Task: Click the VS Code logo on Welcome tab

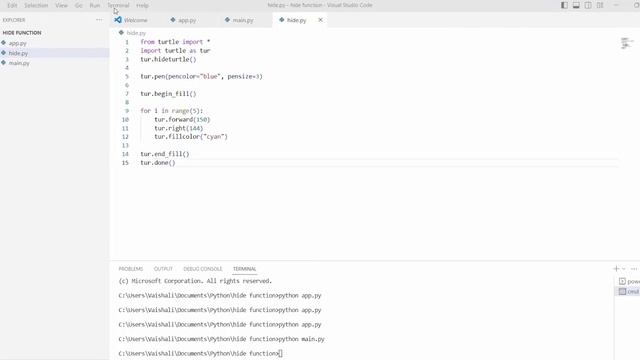Action: point(118,20)
